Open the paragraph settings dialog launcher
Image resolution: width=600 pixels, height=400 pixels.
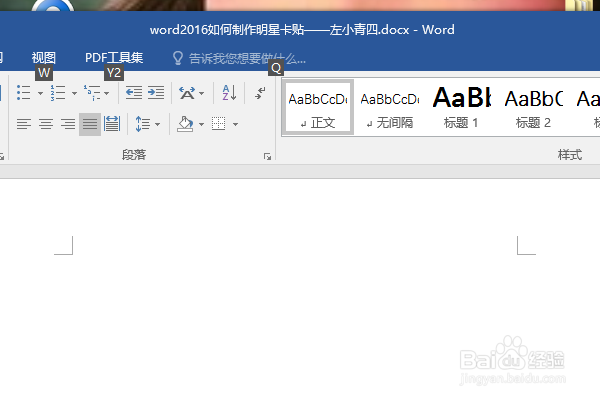(x=267, y=156)
